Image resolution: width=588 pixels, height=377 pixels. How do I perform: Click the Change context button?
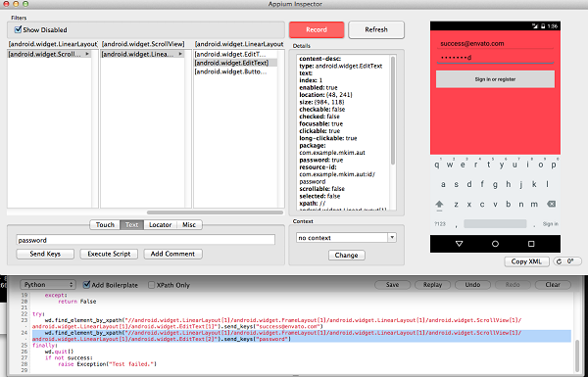click(346, 255)
